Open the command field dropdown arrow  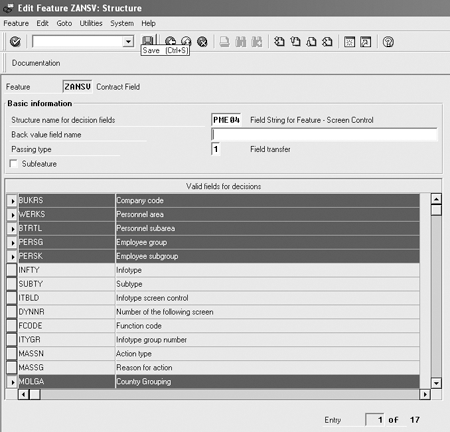pos(128,42)
